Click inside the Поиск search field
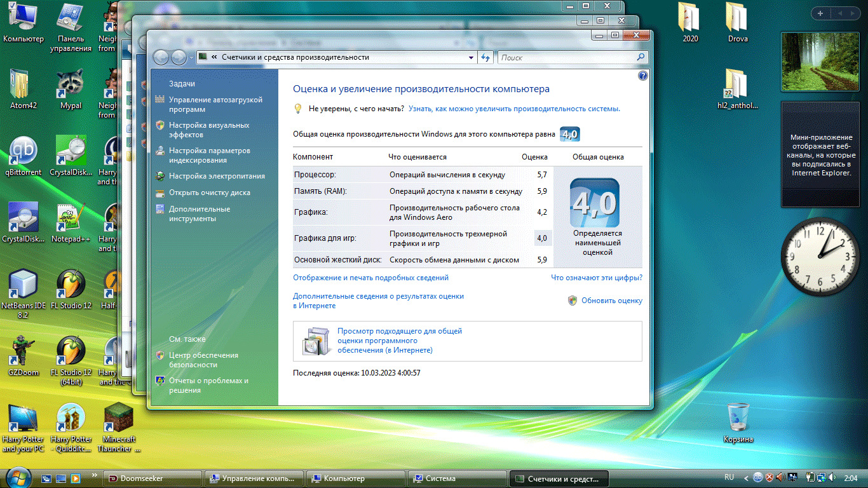 pos(566,57)
